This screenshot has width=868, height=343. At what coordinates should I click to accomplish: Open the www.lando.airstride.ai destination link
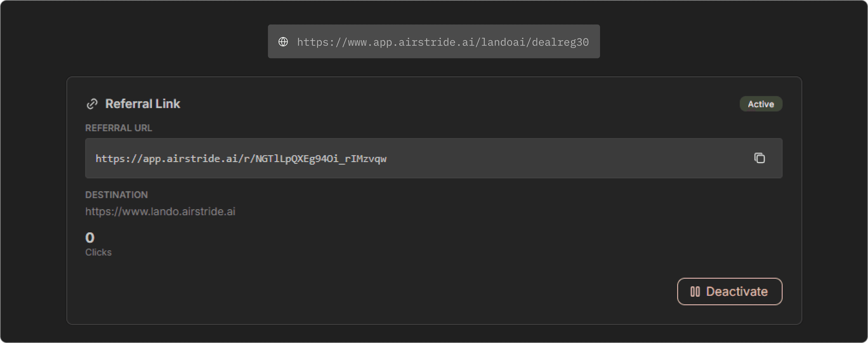(x=160, y=212)
